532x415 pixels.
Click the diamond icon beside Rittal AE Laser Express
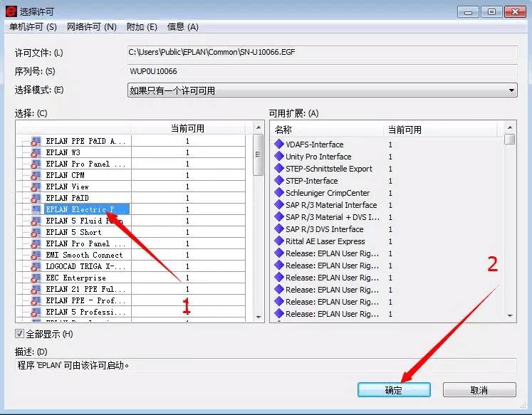click(279, 241)
